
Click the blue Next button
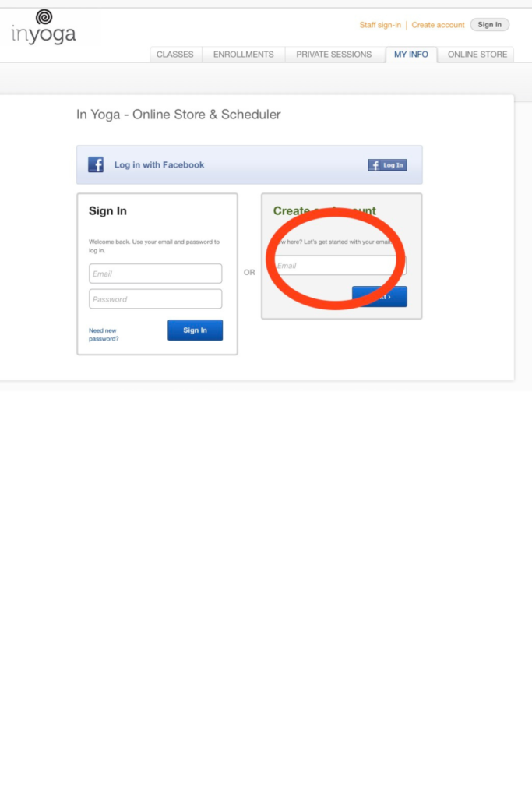pyautogui.click(x=379, y=296)
